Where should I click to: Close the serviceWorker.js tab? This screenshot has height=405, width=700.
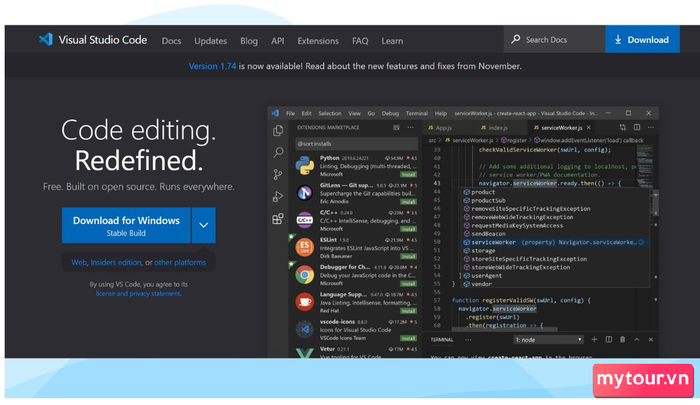click(589, 128)
